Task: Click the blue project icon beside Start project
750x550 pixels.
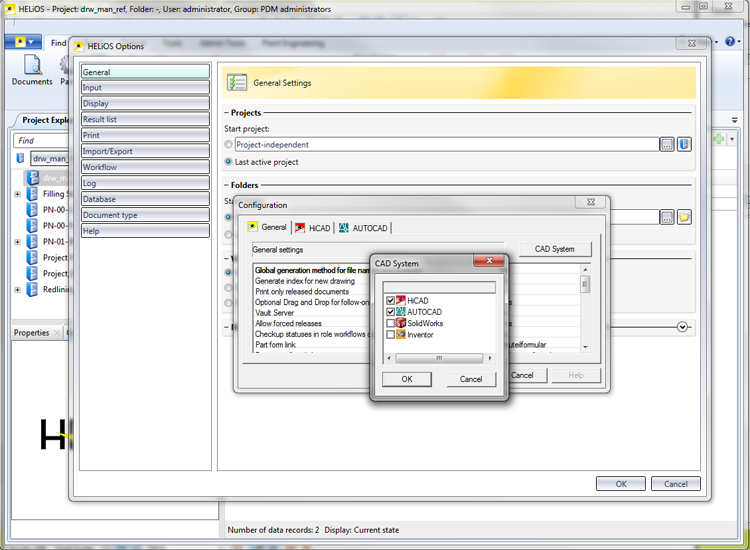Action: point(684,144)
